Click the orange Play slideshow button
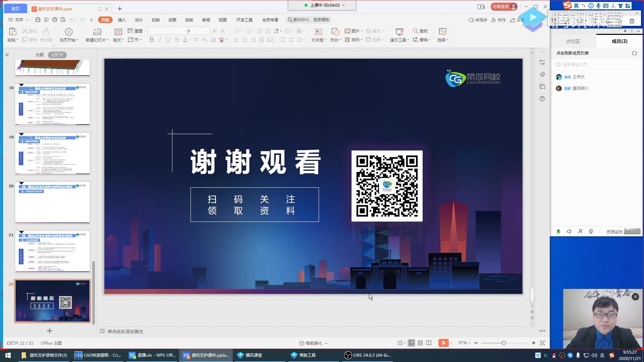Viewport: 644px width, 362px height. (443, 343)
